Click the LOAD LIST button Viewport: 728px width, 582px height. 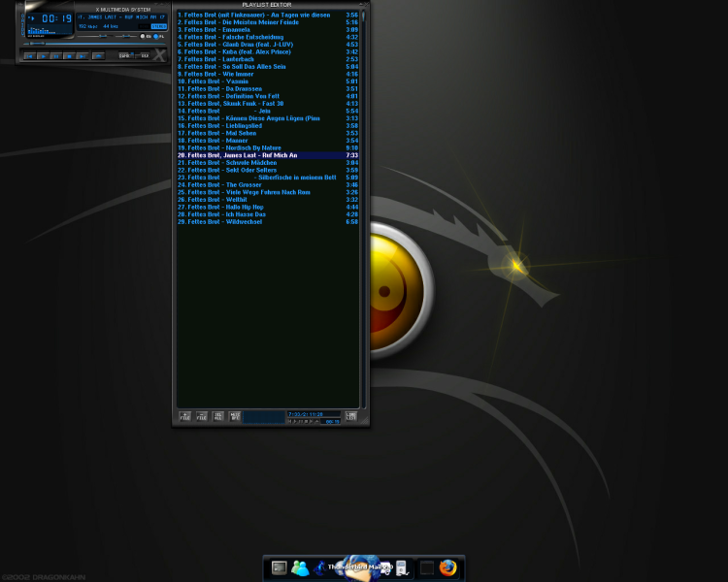point(351,416)
